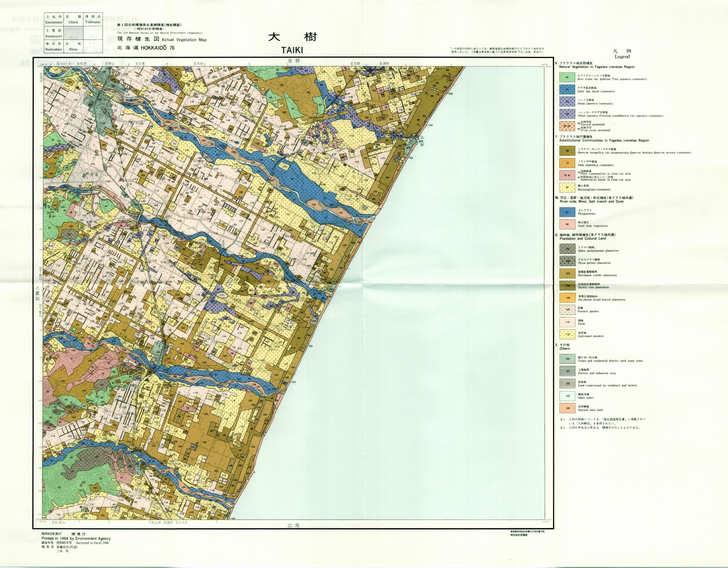Click the 広尾 neighbor label on bottom margin
This screenshot has height=568, width=728.
(293, 526)
